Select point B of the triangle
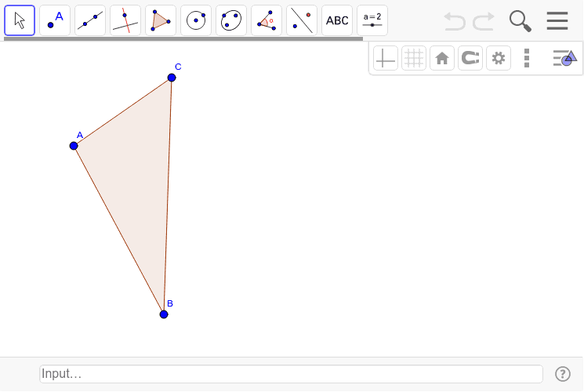Image resolution: width=584 pixels, height=392 pixels. pos(164,314)
